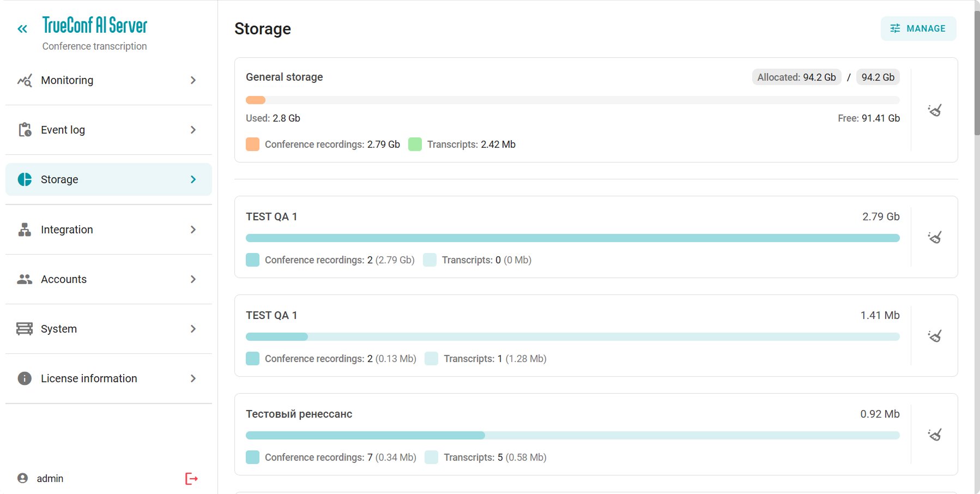Collapse the sidebar with double-chevron icon
This screenshot has width=980, height=494.
pos(22,29)
